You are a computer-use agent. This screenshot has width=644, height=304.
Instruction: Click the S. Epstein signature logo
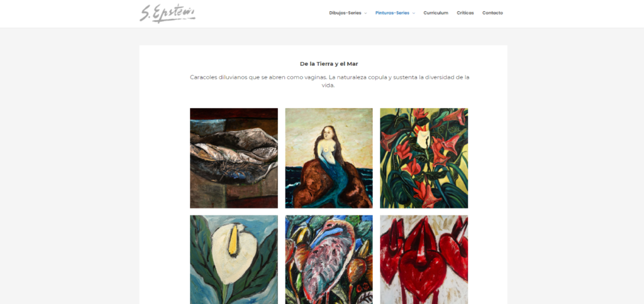(167, 14)
